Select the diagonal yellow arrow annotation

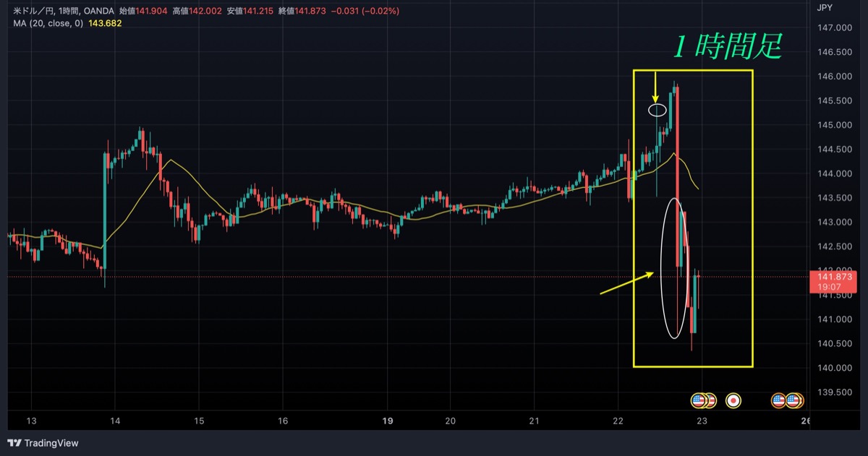627,283
